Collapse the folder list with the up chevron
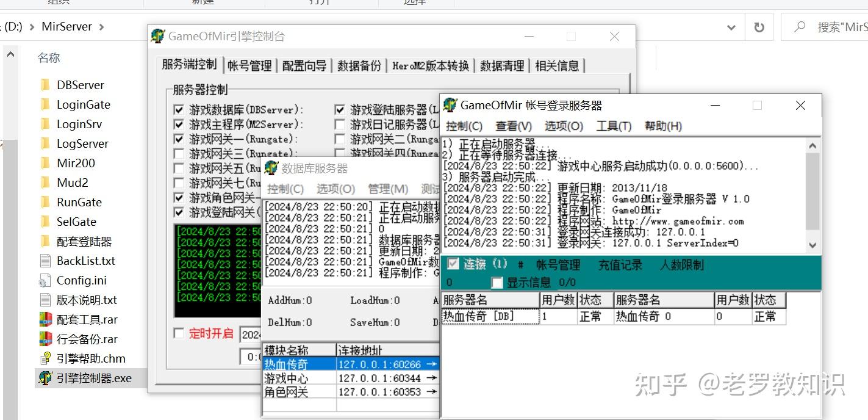Image resolution: width=868 pixels, height=420 pixels. (10, 54)
